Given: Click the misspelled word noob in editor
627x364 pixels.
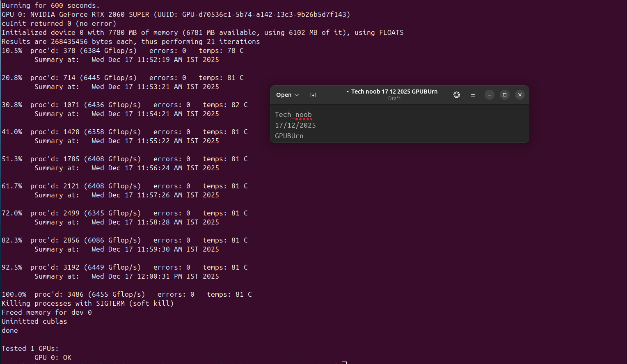Looking at the screenshot, I should [x=303, y=115].
